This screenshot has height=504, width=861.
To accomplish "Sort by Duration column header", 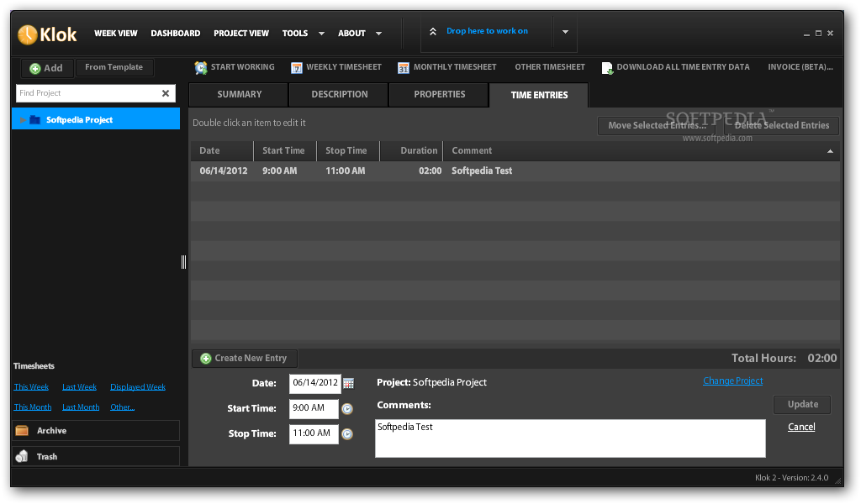I will click(411, 151).
